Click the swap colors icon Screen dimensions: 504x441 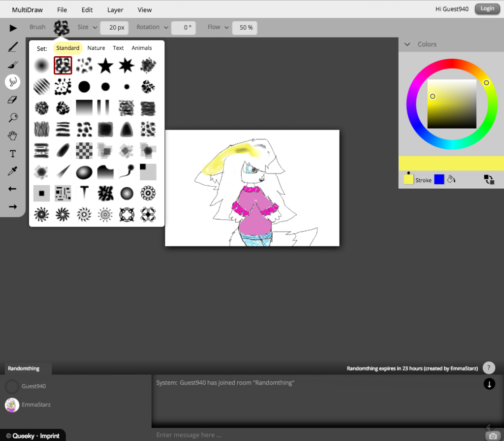489,180
